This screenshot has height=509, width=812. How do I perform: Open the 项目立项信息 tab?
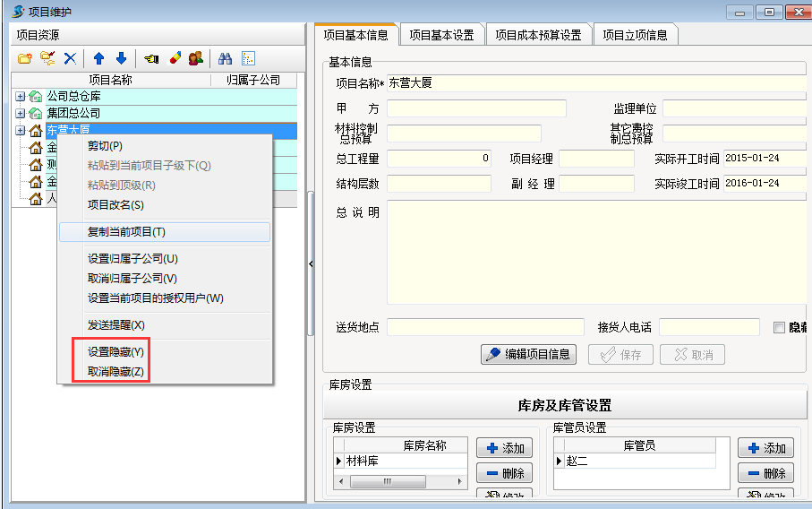pos(635,35)
